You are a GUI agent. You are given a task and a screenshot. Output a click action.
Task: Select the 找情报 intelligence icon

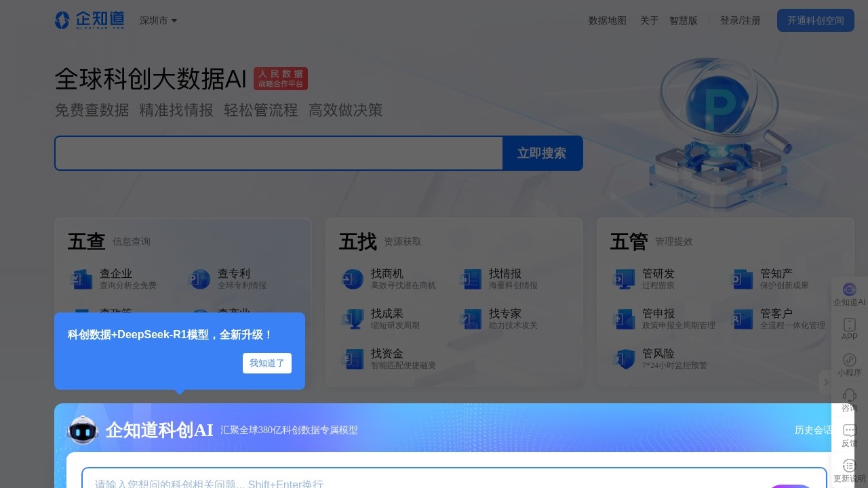click(x=471, y=279)
